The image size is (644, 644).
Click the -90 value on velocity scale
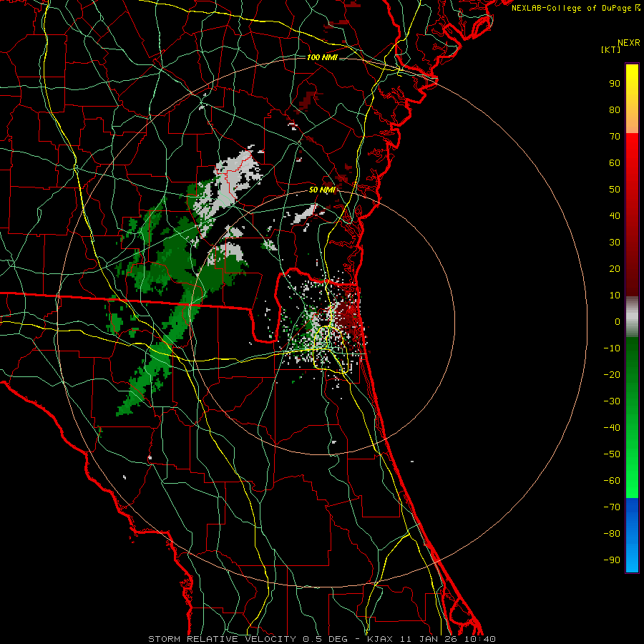pos(612,560)
